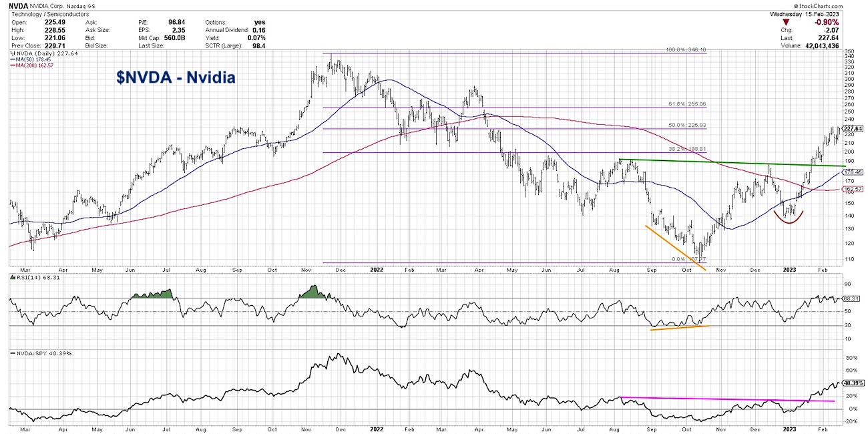Click the 50.0%: 226.93 Fibonacci label
The height and width of the screenshot is (434, 868).
pyautogui.click(x=687, y=126)
